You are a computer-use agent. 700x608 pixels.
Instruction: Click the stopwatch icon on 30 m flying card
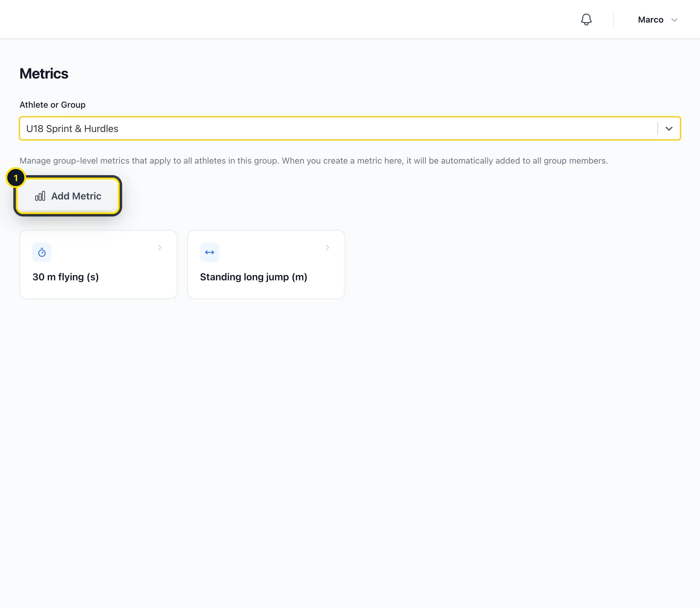pyautogui.click(x=42, y=252)
